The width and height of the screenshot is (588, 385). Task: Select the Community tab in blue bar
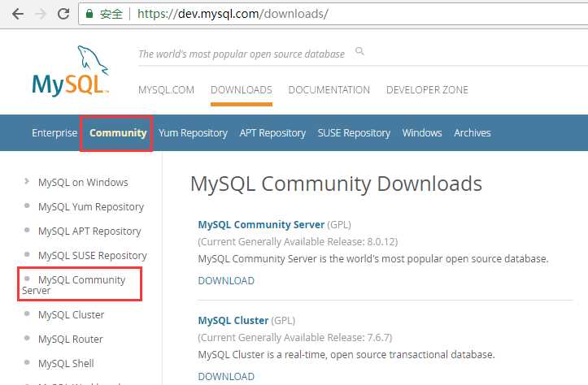point(118,133)
